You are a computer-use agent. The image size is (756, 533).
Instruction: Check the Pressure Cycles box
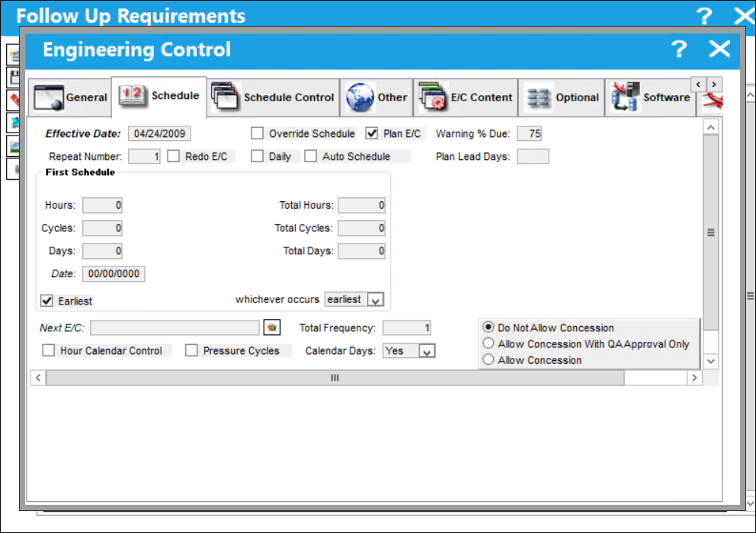pos(191,350)
